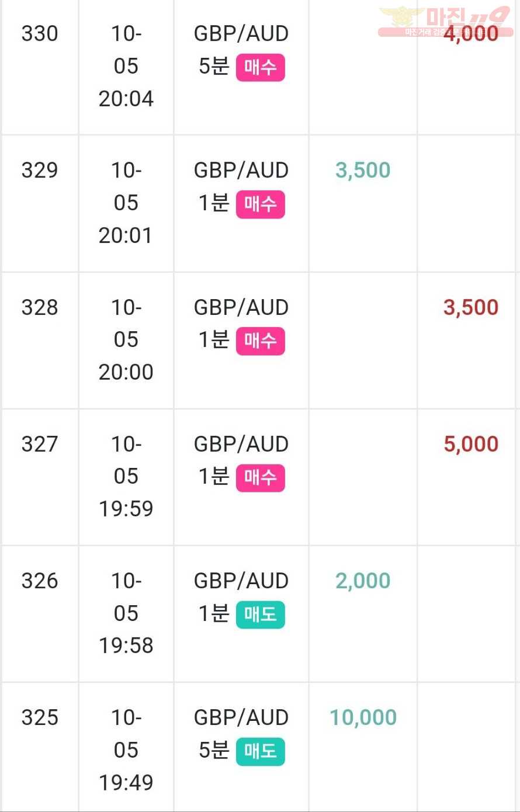The width and height of the screenshot is (520, 812).
Task: Click the green 2,000 amount in row 326
Action: point(363,581)
